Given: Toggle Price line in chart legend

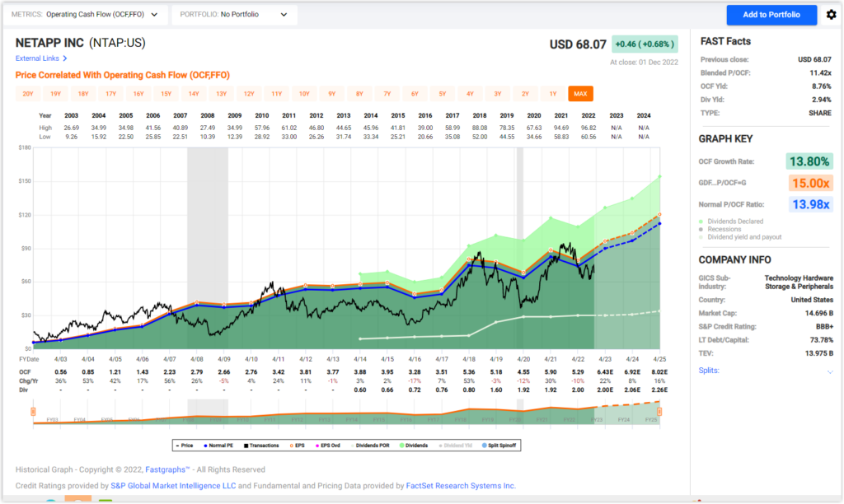Looking at the screenshot, I should (x=184, y=446).
